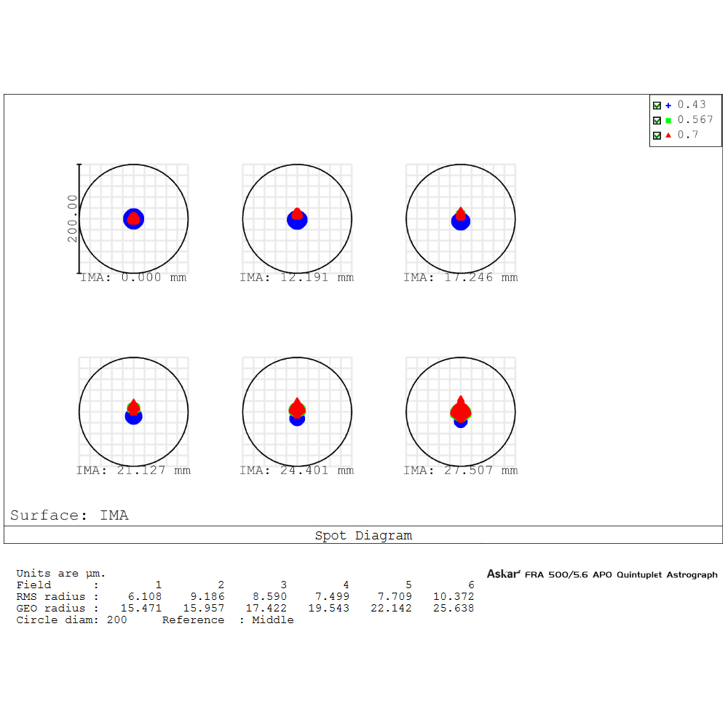Select the spot at IMA 27.507 mm
This screenshot has width=728, height=728.
(460, 411)
